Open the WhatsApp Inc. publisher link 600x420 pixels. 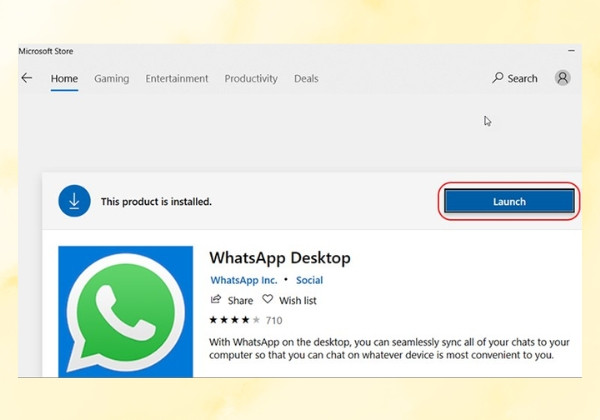coord(244,280)
